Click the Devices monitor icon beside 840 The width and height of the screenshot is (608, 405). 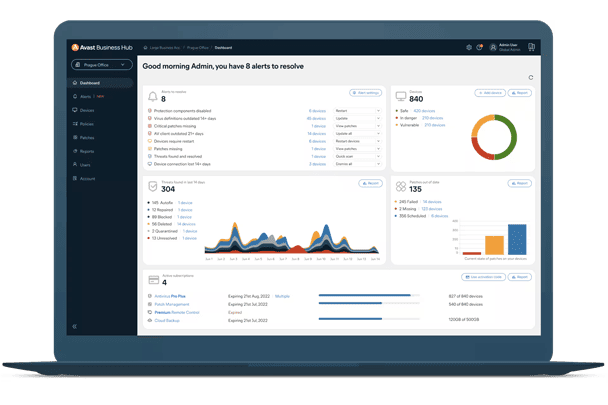[401, 96]
